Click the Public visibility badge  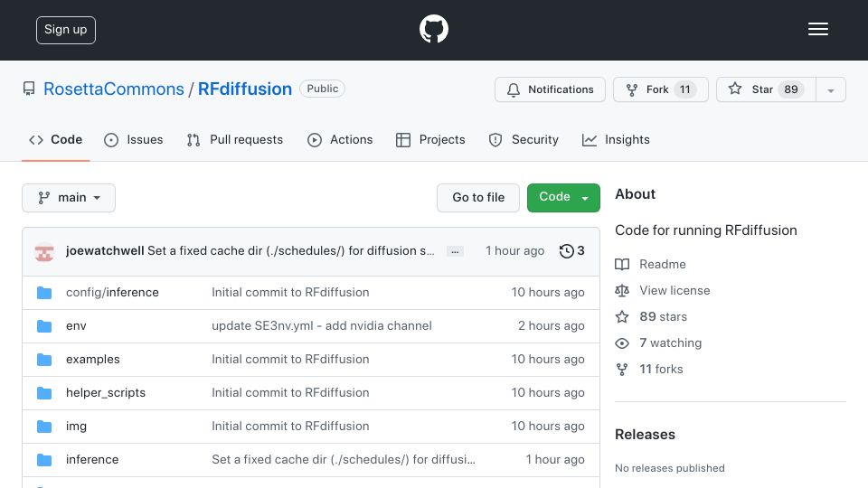322,89
